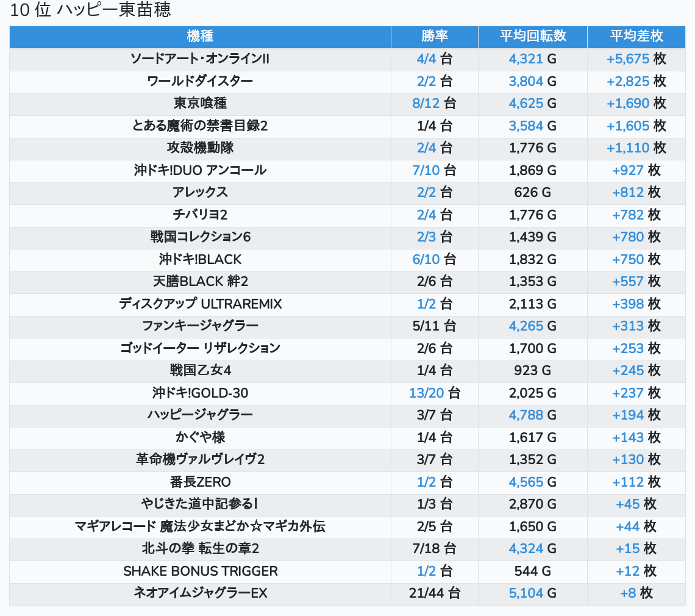Select ファンキージャグラー machine name

pyautogui.click(x=200, y=326)
